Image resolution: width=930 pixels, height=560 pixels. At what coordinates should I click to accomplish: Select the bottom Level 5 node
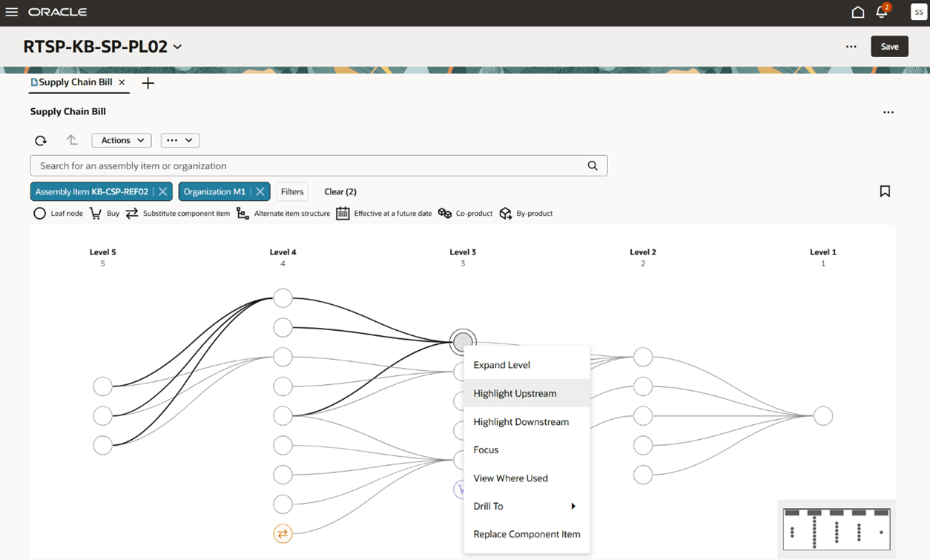102,445
